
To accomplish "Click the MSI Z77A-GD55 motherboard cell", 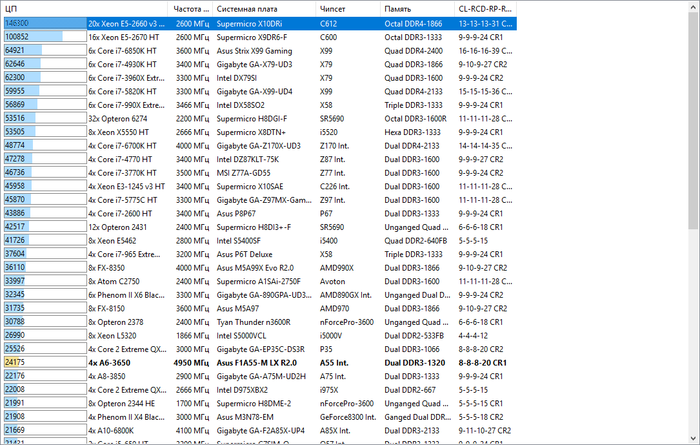I will point(243,173).
